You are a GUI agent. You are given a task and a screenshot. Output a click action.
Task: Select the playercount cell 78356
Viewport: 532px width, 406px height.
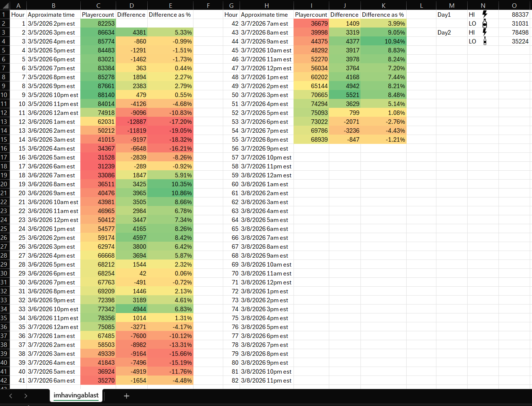[98, 318]
